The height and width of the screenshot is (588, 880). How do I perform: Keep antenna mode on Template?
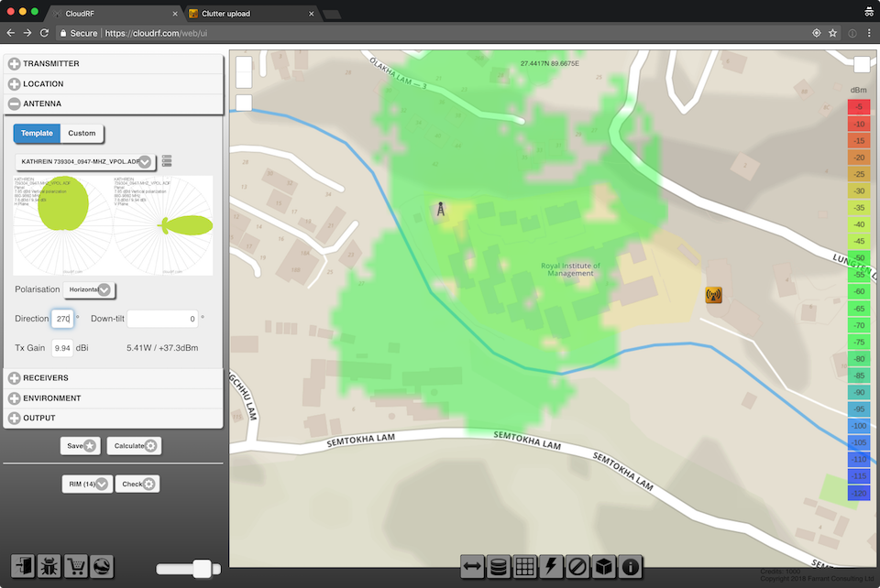tap(37, 133)
